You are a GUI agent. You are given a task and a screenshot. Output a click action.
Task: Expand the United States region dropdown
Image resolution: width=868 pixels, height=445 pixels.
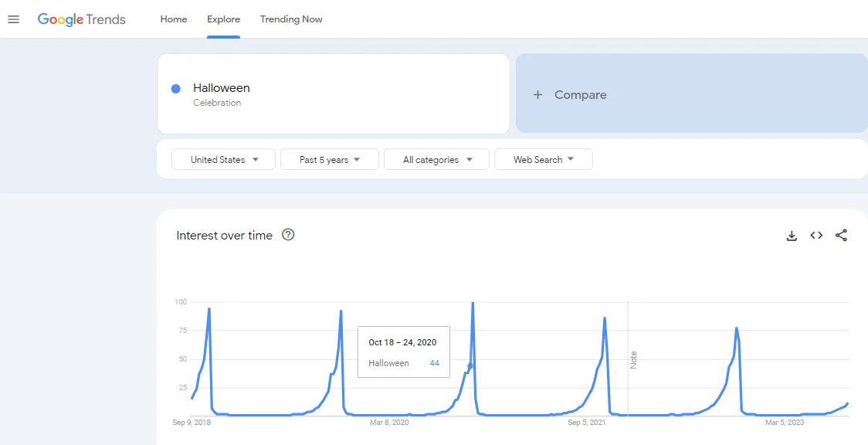(223, 160)
